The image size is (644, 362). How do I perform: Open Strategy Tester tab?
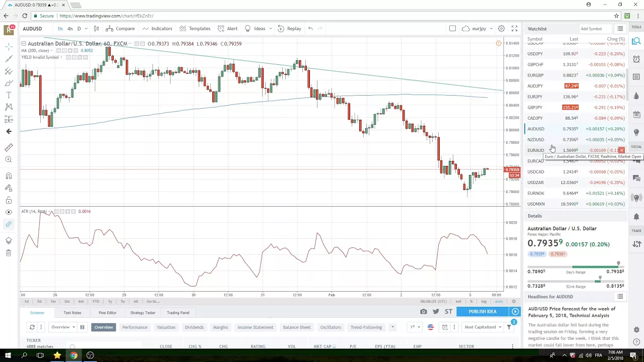143,313
